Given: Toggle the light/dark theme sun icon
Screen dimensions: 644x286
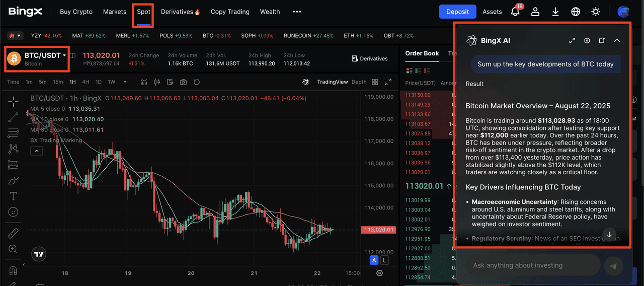Looking at the screenshot, I should pos(596,12).
